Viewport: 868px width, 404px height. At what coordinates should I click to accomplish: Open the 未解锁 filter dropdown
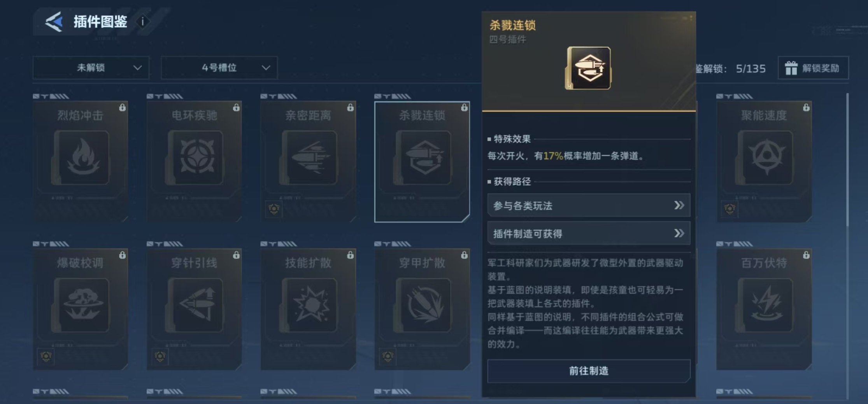tap(91, 68)
